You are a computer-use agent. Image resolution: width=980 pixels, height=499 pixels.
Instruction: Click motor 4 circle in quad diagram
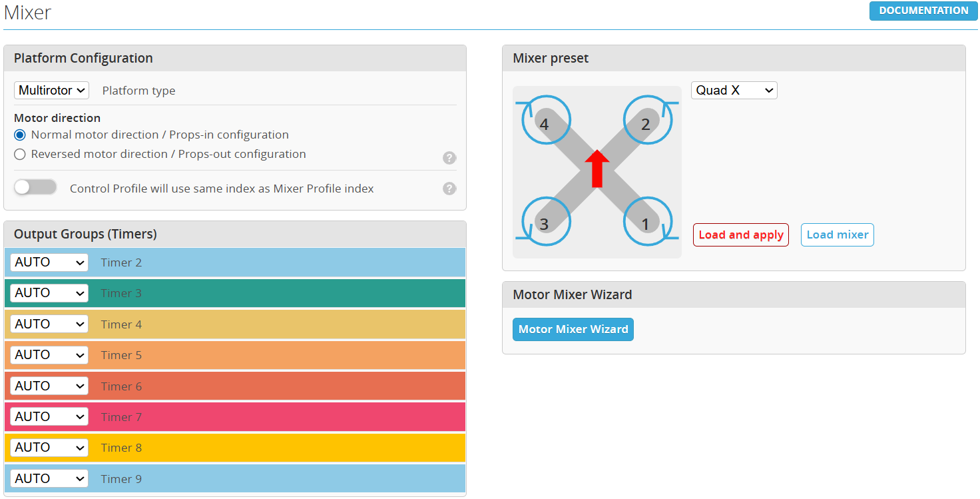tap(546, 121)
